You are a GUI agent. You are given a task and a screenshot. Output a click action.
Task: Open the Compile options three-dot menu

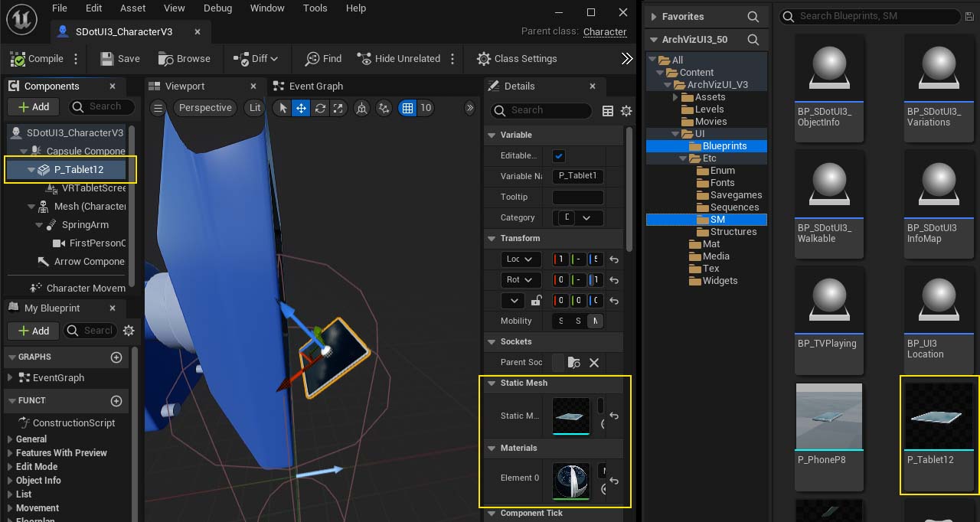click(x=76, y=59)
